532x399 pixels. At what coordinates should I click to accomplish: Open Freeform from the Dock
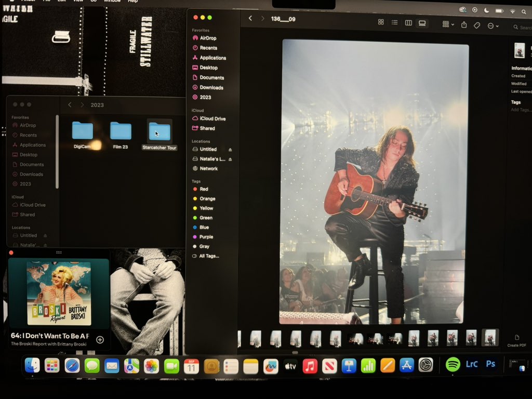point(270,366)
